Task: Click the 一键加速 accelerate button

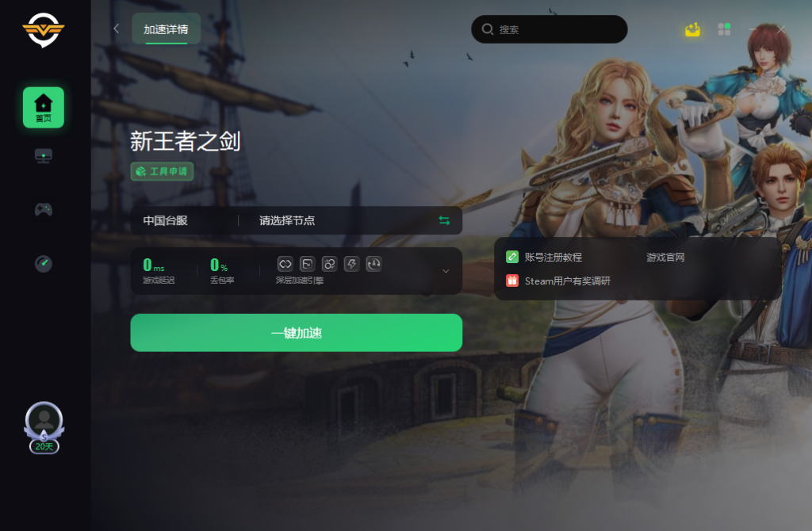Action: pyautogui.click(x=297, y=333)
